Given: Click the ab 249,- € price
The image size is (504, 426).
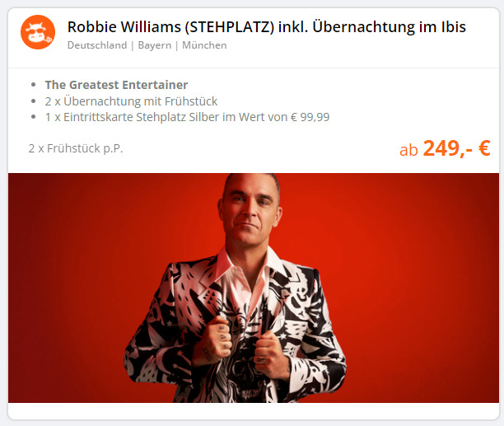Looking at the screenshot, I should coord(445,148).
